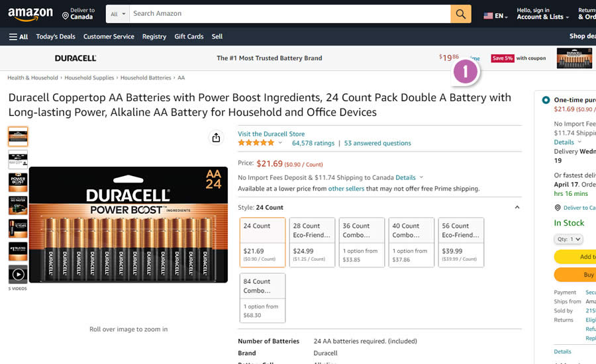Click the Duracell logo in banner
The height and width of the screenshot is (364, 596).
tap(75, 58)
